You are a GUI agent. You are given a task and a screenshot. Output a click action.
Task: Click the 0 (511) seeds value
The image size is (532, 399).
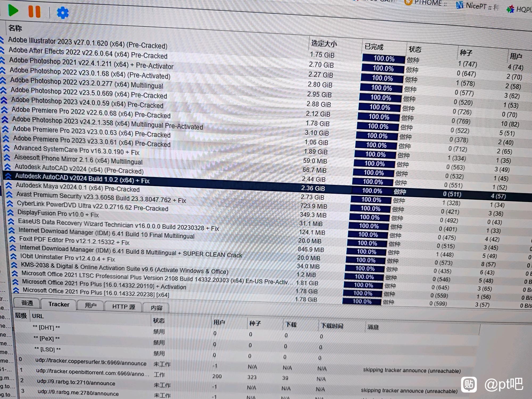452,194
